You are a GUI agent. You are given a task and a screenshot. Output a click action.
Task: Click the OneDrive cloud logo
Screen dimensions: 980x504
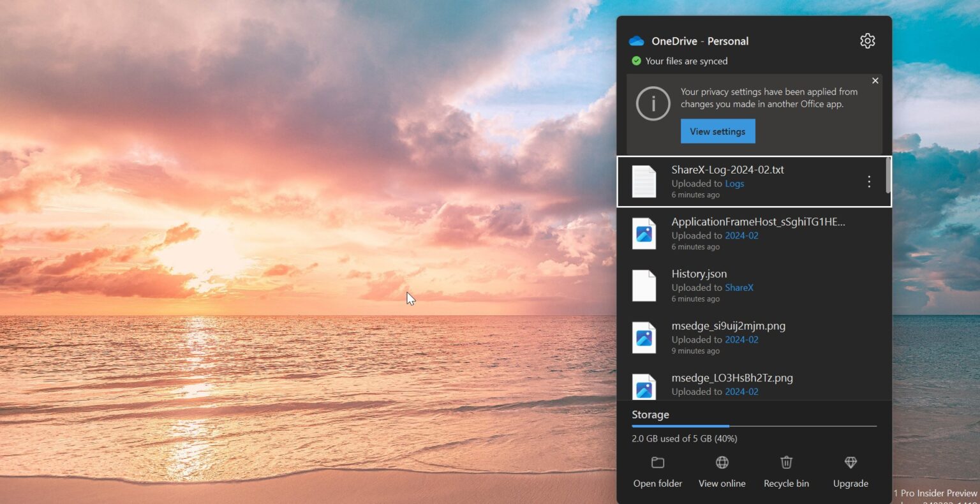pos(636,41)
